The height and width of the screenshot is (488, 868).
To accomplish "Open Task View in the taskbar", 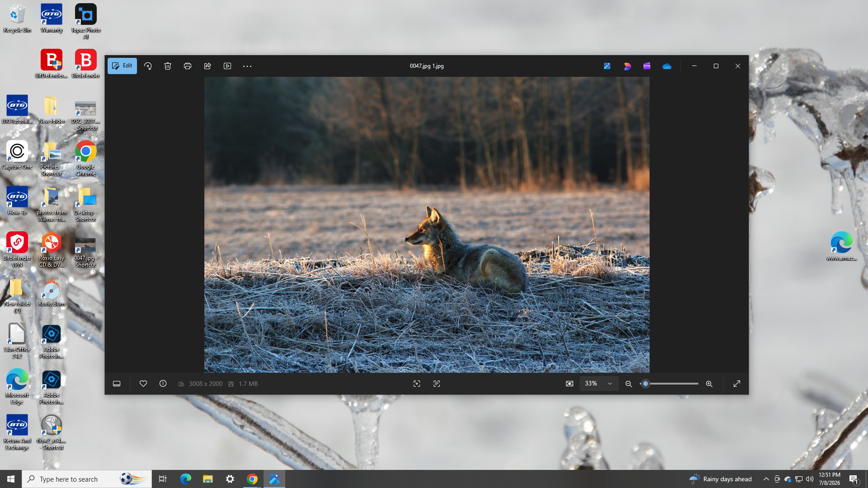I will (163, 479).
